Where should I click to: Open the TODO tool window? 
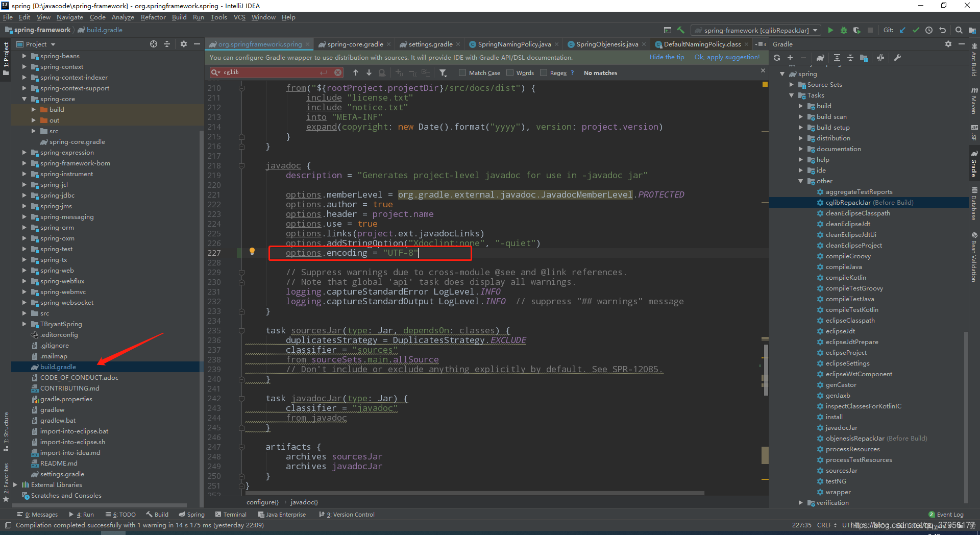120,515
